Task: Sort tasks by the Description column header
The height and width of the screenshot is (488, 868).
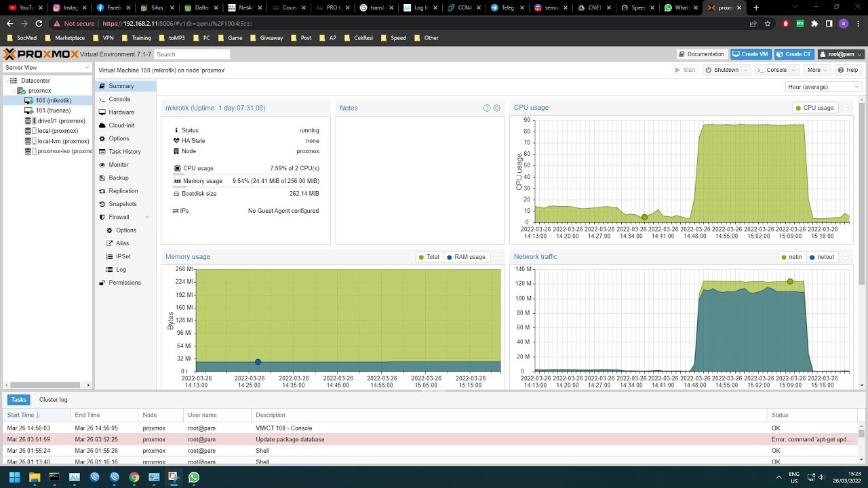Action: click(x=509, y=415)
